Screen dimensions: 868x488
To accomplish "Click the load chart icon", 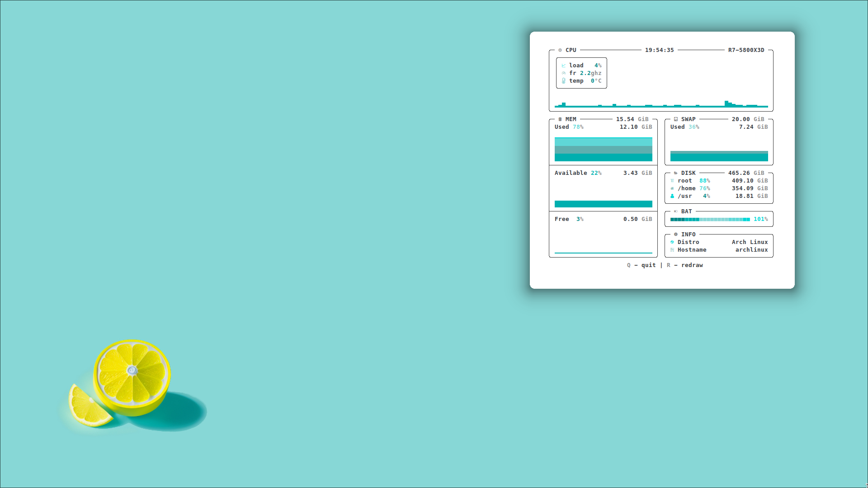I will click(564, 66).
